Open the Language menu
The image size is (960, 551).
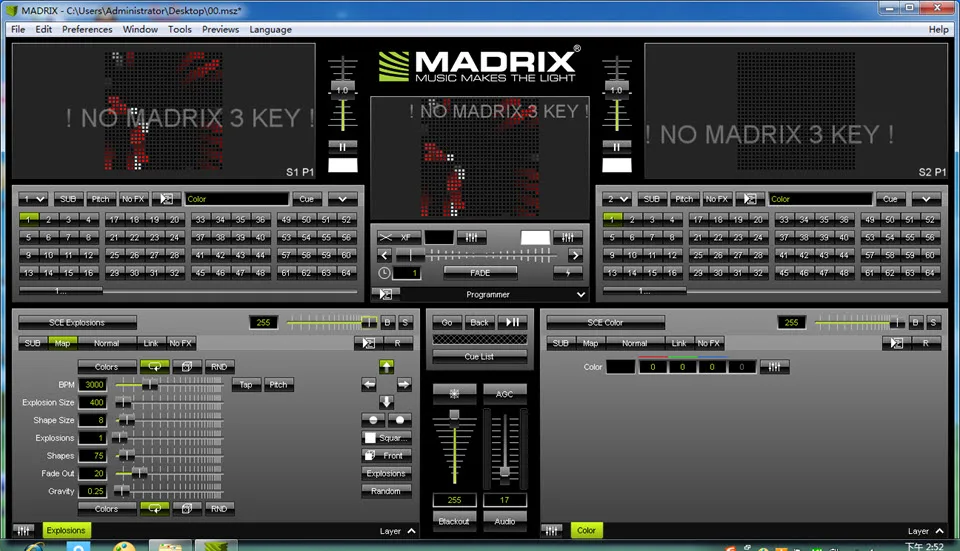pyautogui.click(x=271, y=29)
